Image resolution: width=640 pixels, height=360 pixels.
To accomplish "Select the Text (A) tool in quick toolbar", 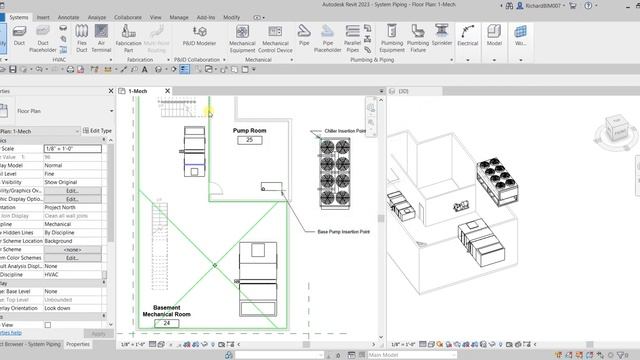I will pyautogui.click(x=144, y=69).
